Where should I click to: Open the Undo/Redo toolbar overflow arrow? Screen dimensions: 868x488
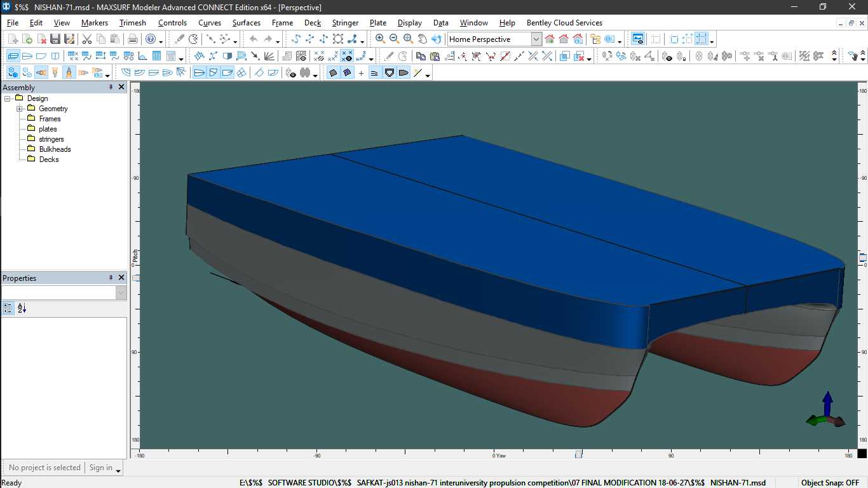pyautogui.click(x=278, y=41)
